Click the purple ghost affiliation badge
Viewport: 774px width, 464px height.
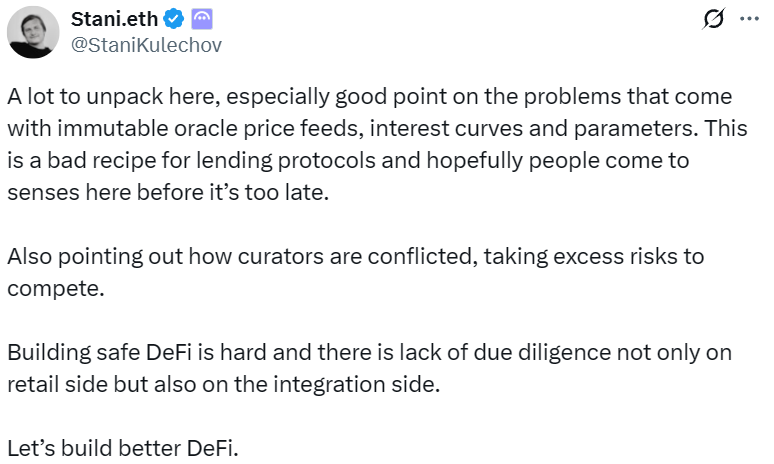(x=200, y=18)
